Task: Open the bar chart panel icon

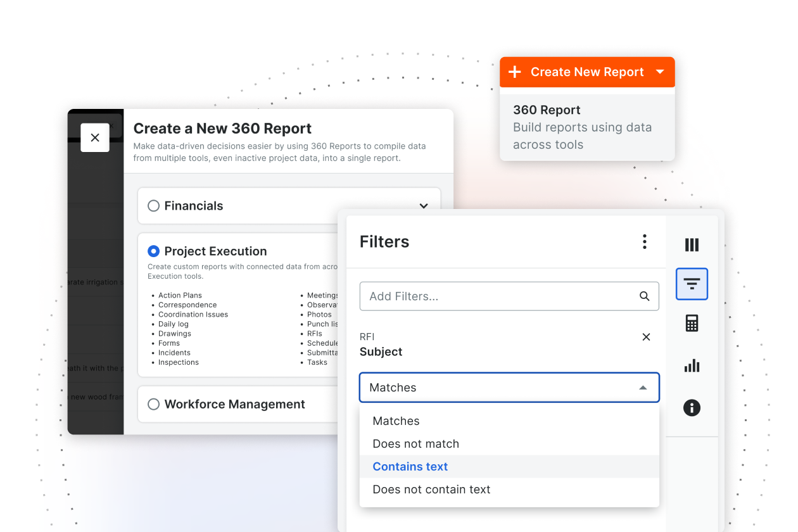Action: coord(692,365)
